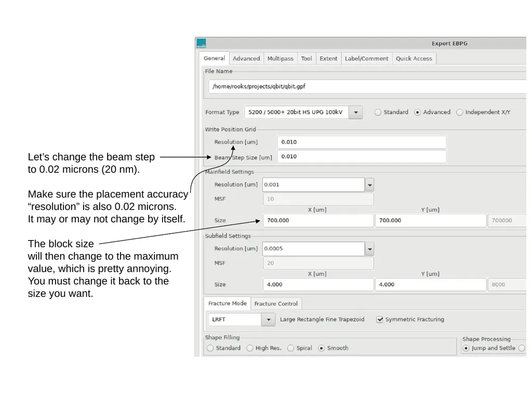
Task: Open the Format Type dropdown arrow
Action: [355, 112]
